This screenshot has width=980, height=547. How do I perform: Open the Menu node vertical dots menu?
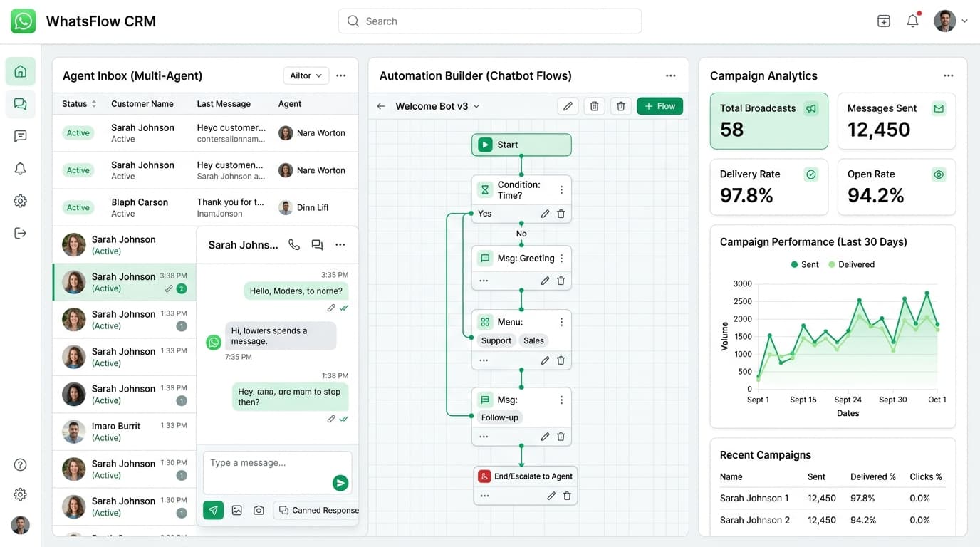coord(561,322)
